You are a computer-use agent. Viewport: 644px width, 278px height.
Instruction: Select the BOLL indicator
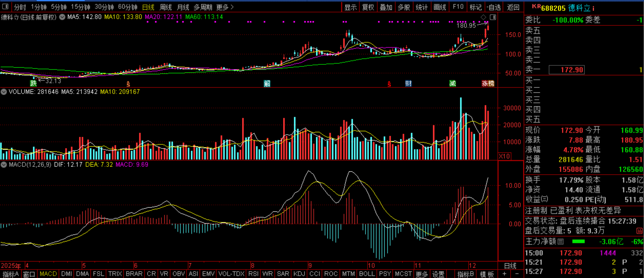[x=367, y=274]
